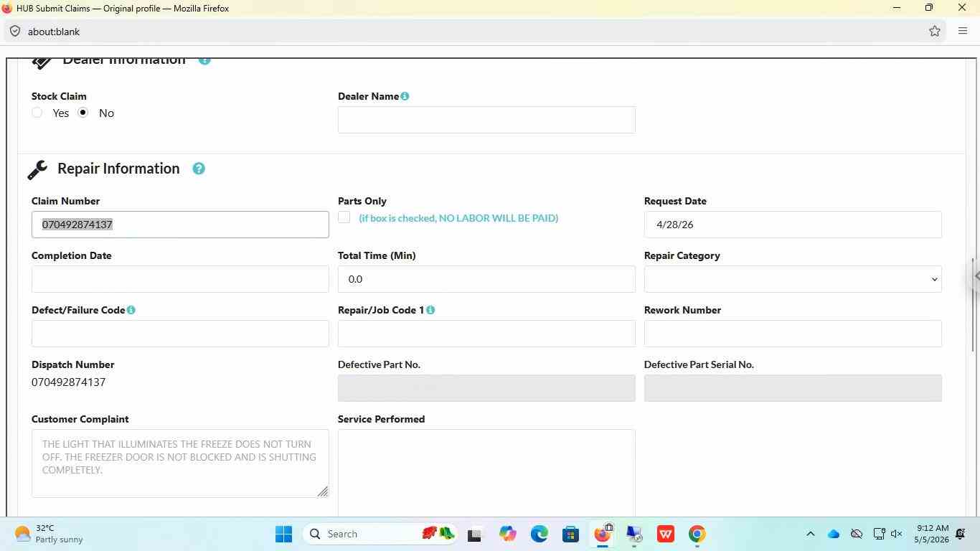Open the Windows Start menu

pyautogui.click(x=283, y=534)
